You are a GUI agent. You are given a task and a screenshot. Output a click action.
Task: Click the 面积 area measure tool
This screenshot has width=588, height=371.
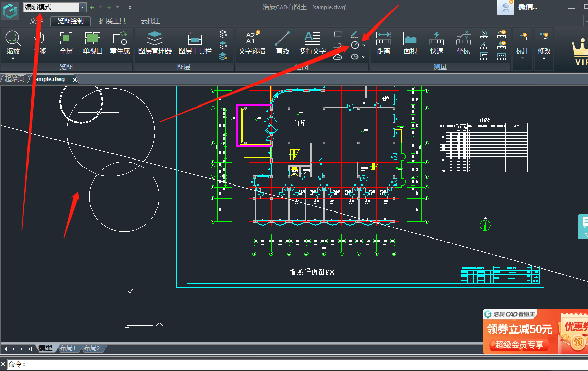(410, 42)
